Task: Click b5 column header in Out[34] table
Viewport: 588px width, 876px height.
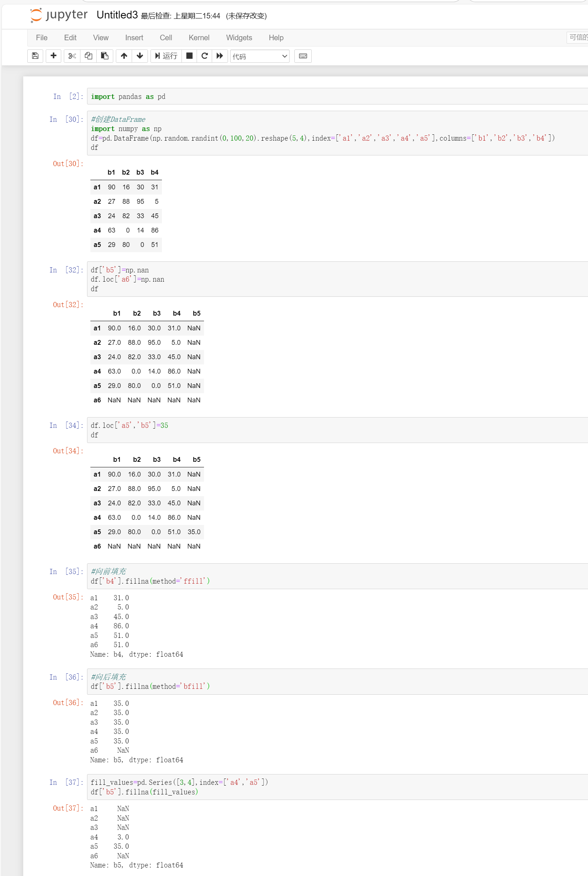Action: point(197,460)
